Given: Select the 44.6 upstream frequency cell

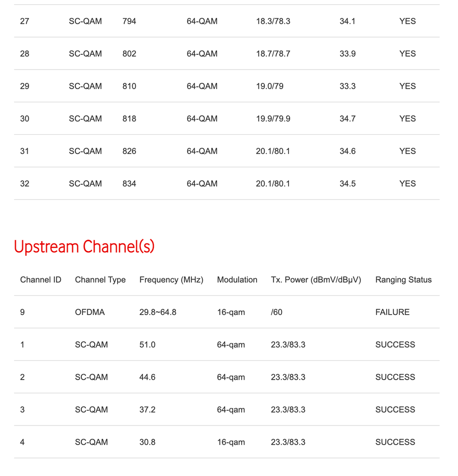Looking at the screenshot, I should pyautogui.click(x=147, y=377).
